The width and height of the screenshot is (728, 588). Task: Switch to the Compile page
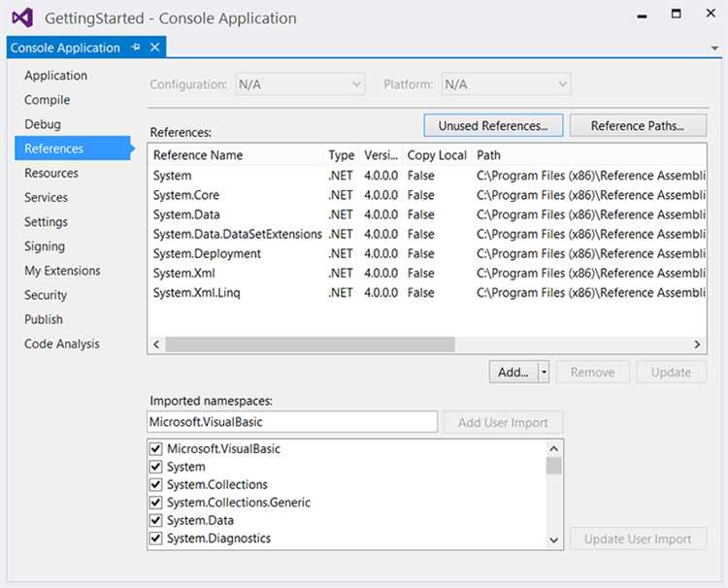click(x=47, y=100)
